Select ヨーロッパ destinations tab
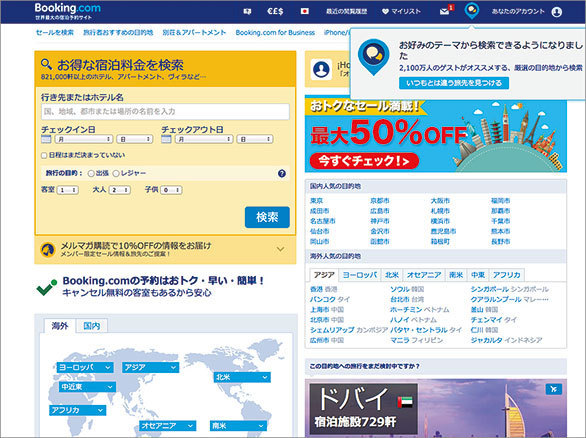The width and height of the screenshot is (586, 438). (360, 275)
